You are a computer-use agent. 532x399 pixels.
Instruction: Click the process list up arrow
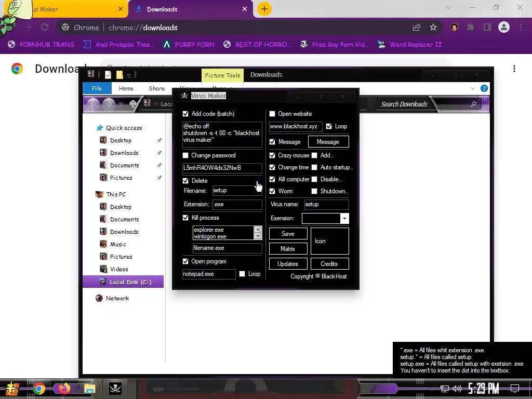coord(258,230)
